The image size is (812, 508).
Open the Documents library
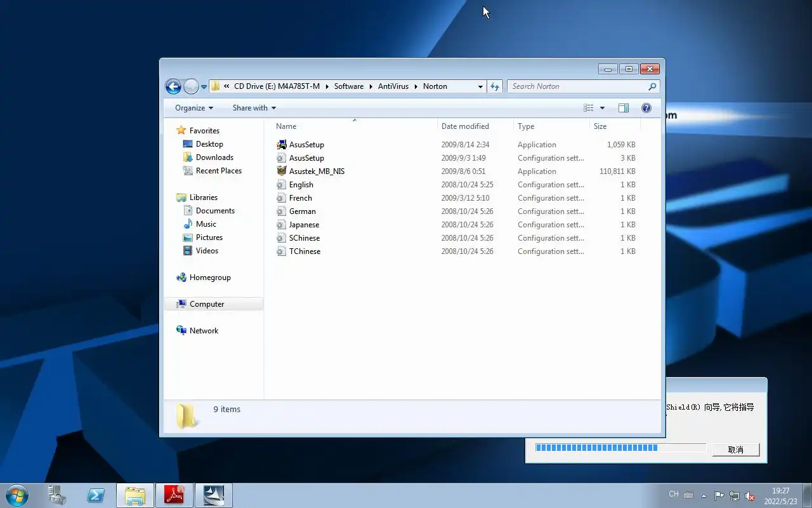tap(215, 211)
